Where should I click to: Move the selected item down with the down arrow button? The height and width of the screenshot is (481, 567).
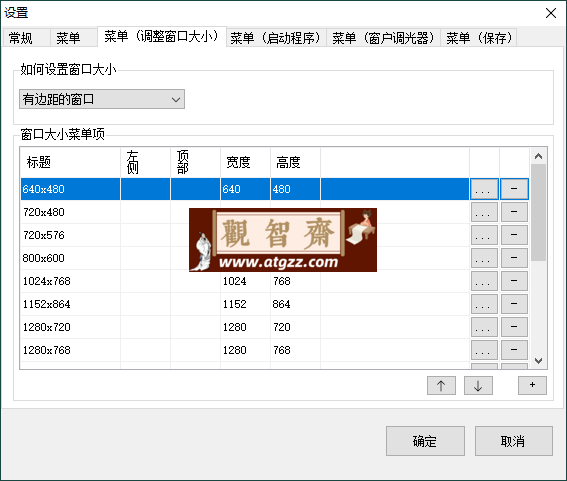click(478, 386)
